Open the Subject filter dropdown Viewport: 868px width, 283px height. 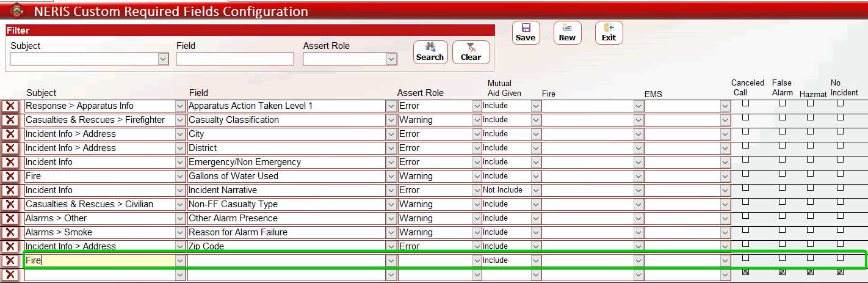pos(163,59)
